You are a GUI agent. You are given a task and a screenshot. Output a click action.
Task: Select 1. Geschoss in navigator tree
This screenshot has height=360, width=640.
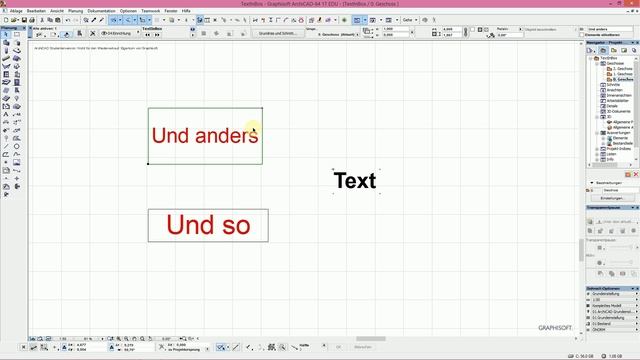pos(622,74)
